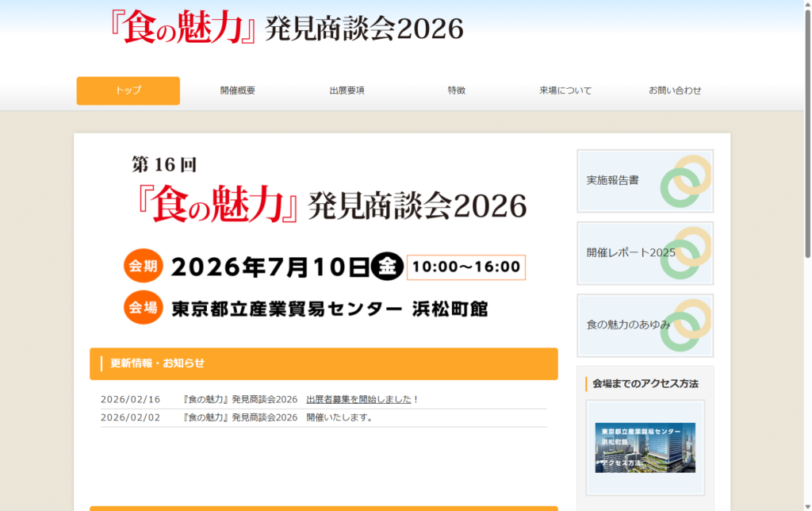Click the 10:00〜16:00 time box

tap(465, 267)
